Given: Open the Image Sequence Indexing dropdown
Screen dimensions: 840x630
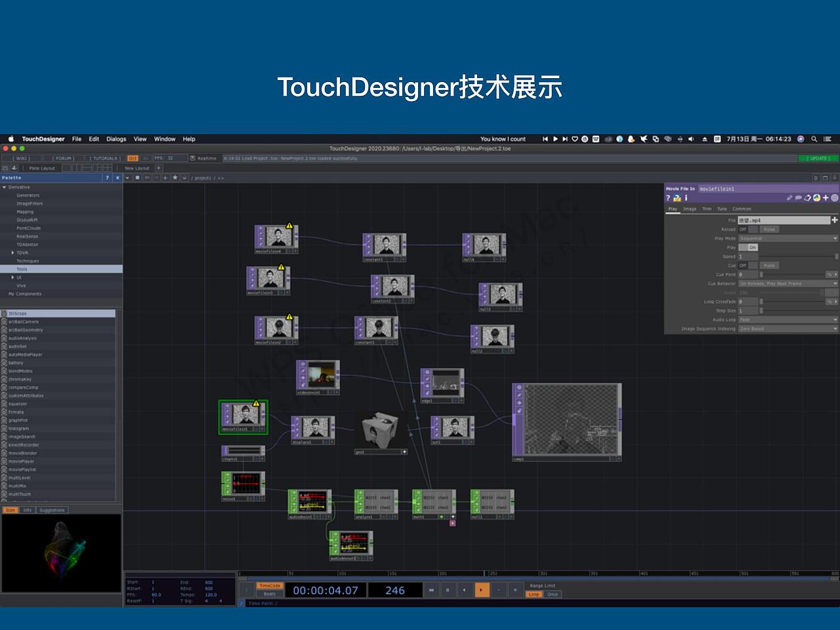Looking at the screenshot, I should tap(788, 329).
